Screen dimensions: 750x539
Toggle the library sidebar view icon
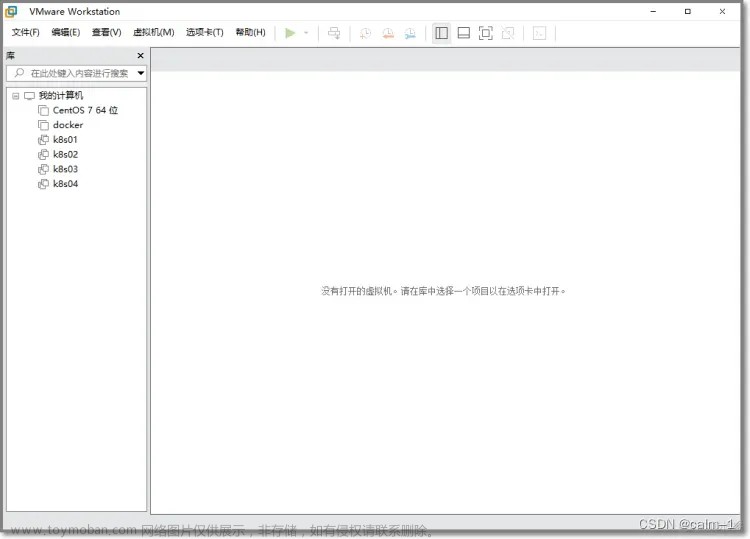click(441, 33)
